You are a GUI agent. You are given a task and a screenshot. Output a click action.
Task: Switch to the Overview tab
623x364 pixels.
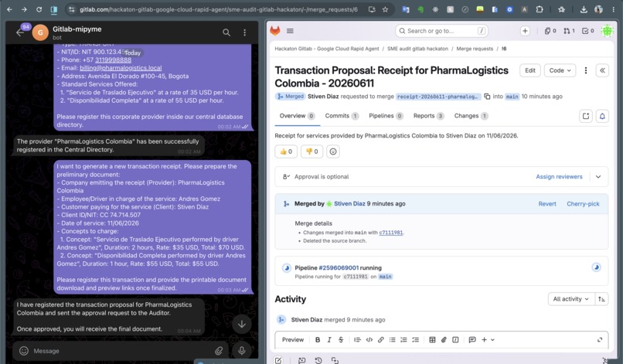coord(297,116)
